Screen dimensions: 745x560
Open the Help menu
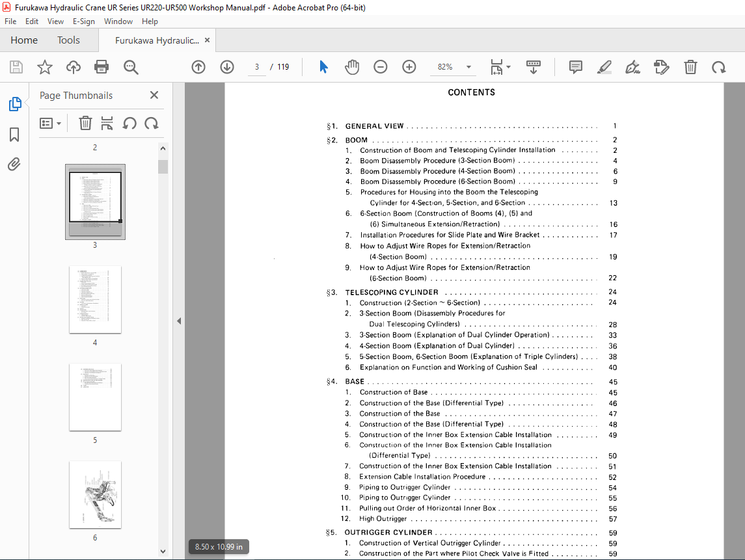(150, 21)
